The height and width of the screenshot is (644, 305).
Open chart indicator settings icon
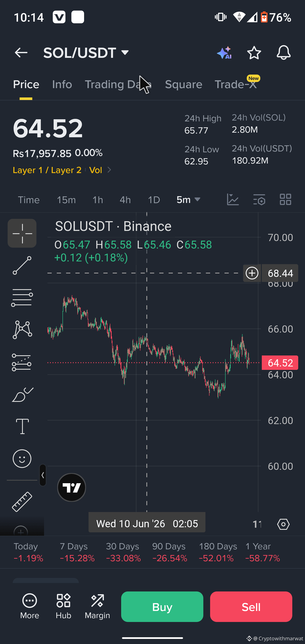pos(259,200)
